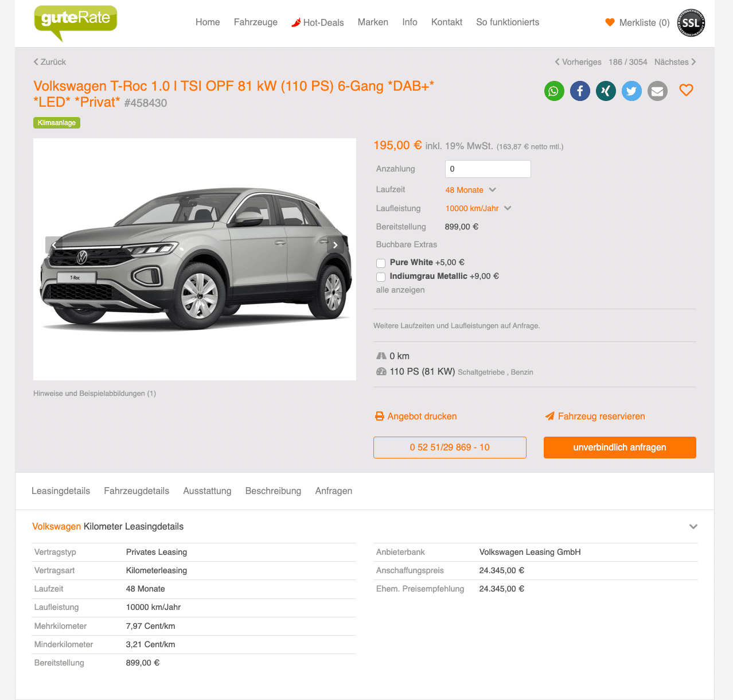Open the Hot-Deals menu item
733x700 pixels.
tap(317, 22)
